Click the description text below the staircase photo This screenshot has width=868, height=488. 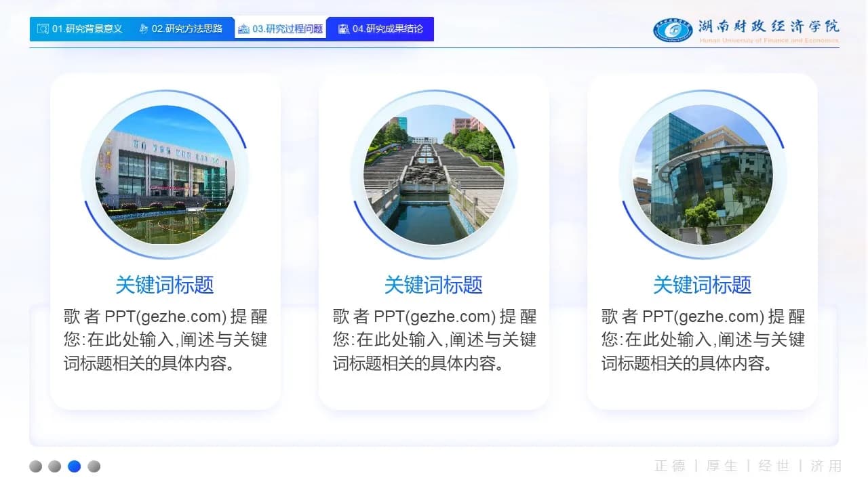[435, 340]
